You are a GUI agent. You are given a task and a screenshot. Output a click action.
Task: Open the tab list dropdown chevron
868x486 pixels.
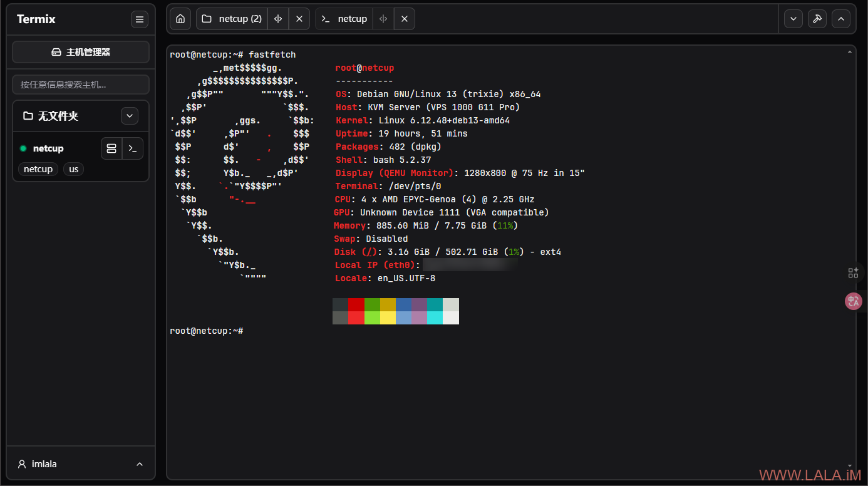tap(793, 19)
